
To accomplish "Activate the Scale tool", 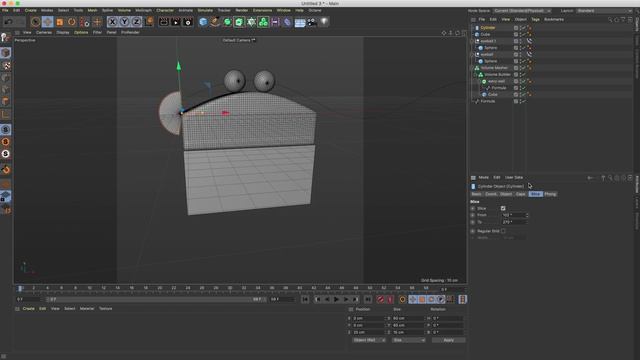I will coord(60,22).
